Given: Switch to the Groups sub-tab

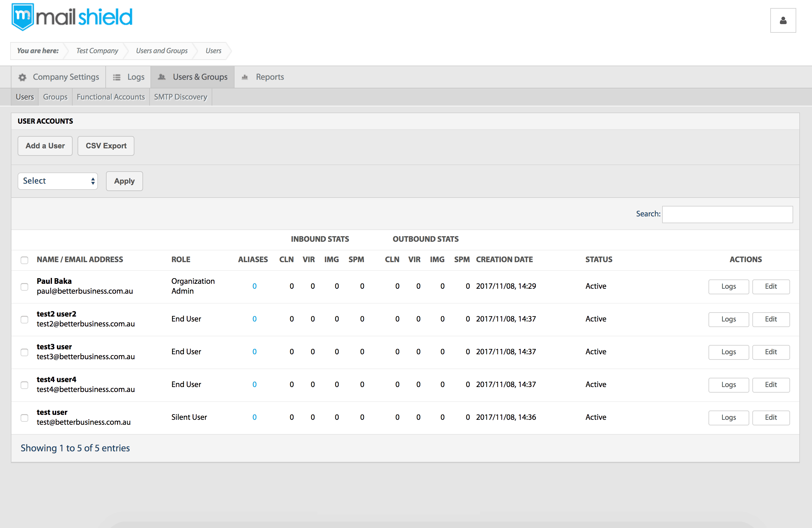Looking at the screenshot, I should tap(55, 97).
